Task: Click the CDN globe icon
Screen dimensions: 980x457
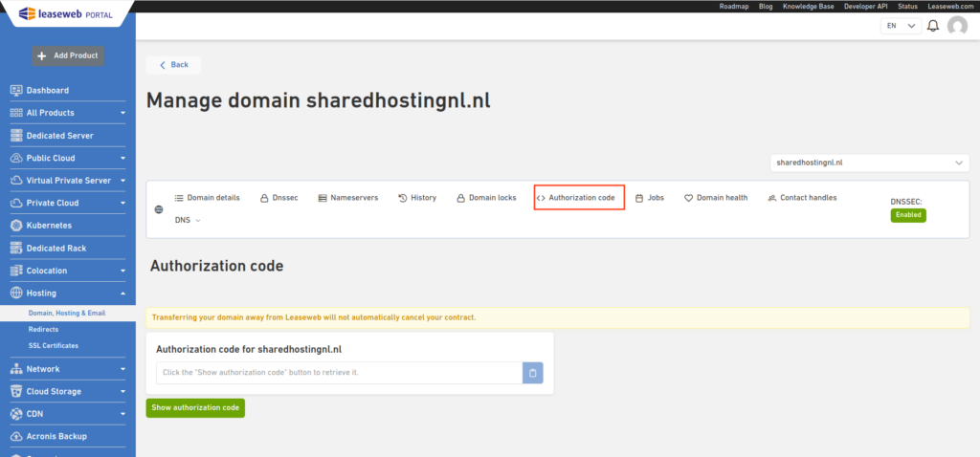Action: (x=16, y=414)
